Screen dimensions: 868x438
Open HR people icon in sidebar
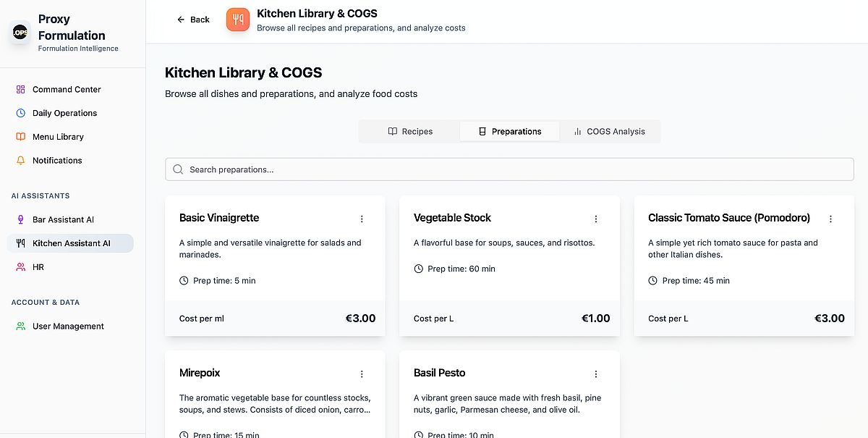click(x=20, y=267)
